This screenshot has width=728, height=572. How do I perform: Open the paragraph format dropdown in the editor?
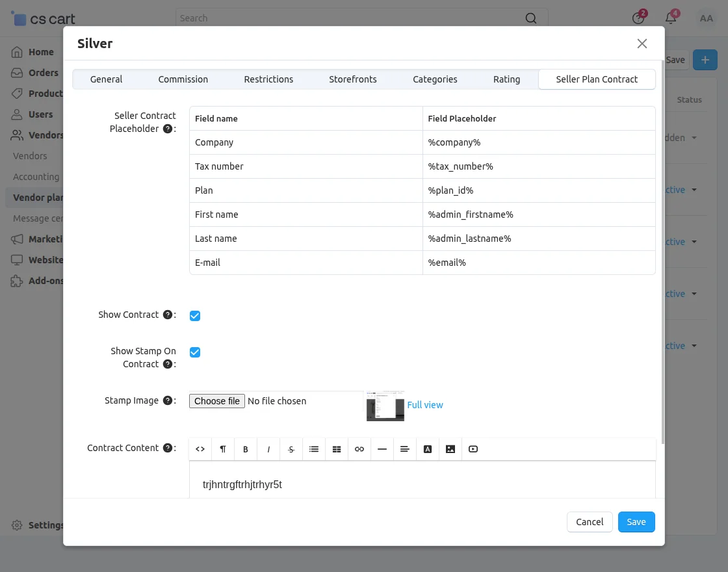coord(222,448)
